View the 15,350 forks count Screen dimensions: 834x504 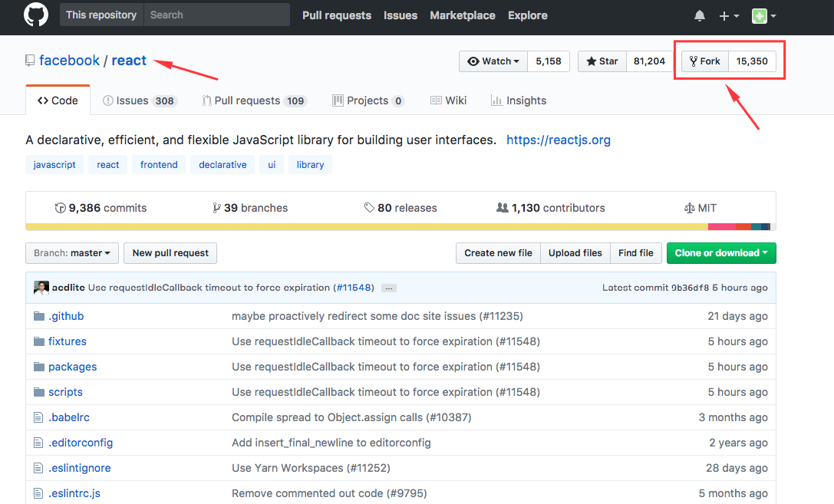click(x=752, y=61)
